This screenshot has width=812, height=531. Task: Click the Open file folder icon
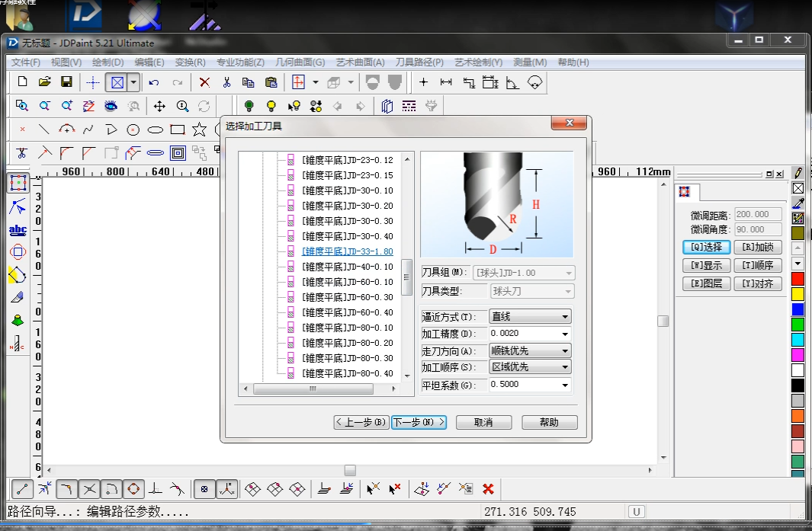[x=44, y=82]
